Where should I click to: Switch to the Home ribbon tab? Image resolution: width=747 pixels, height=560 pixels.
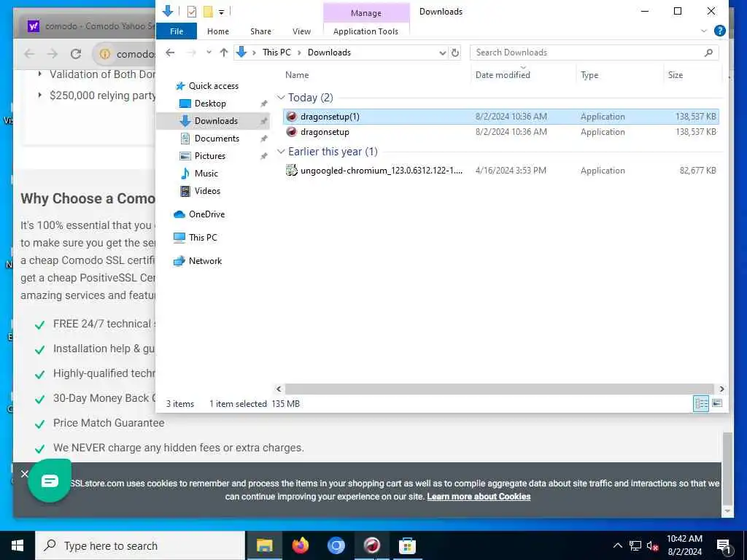pyautogui.click(x=217, y=31)
